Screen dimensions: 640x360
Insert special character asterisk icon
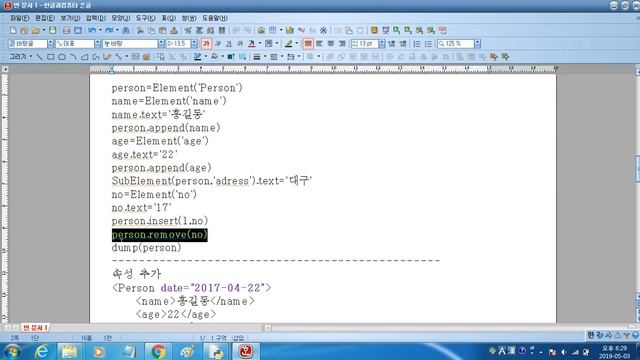click(323, 31)
